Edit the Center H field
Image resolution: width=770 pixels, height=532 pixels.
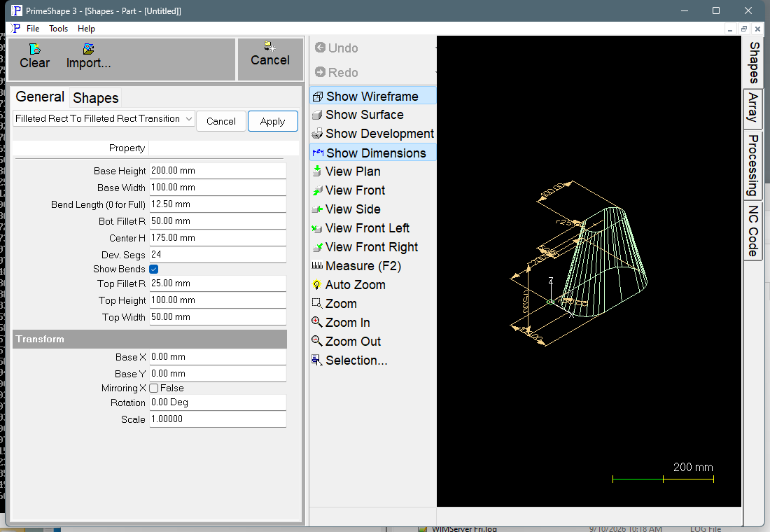point(218,238)
